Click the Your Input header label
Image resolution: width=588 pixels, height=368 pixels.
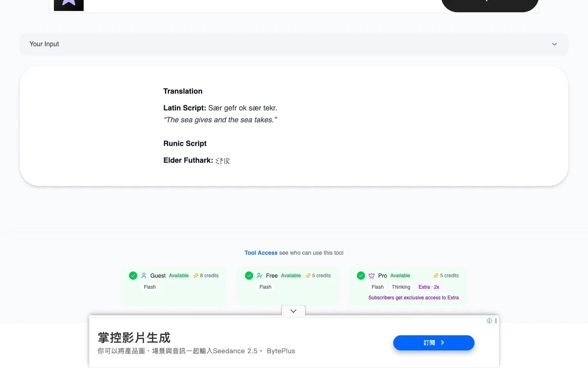44,44
